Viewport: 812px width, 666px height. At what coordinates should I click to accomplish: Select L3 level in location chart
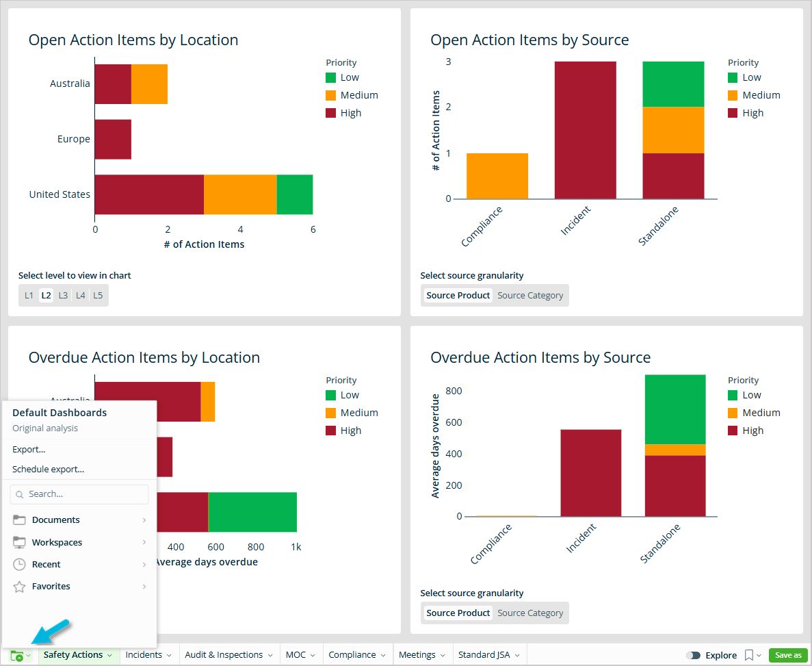(63, 296)
